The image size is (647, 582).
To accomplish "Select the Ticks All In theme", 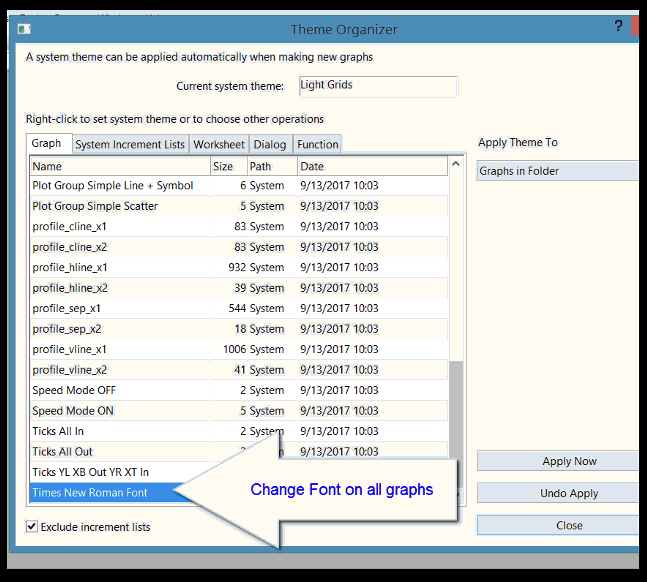I will (239, 431).
